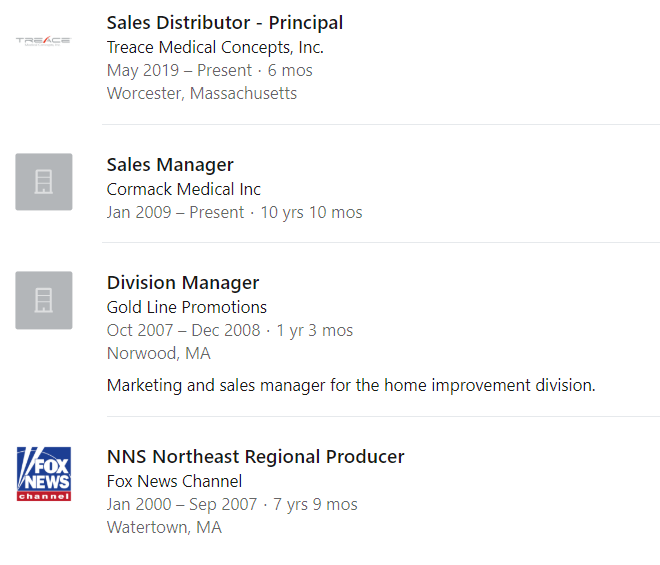
Task: Click the Watertown, MA location text
Action: click(x=164, y=528)
